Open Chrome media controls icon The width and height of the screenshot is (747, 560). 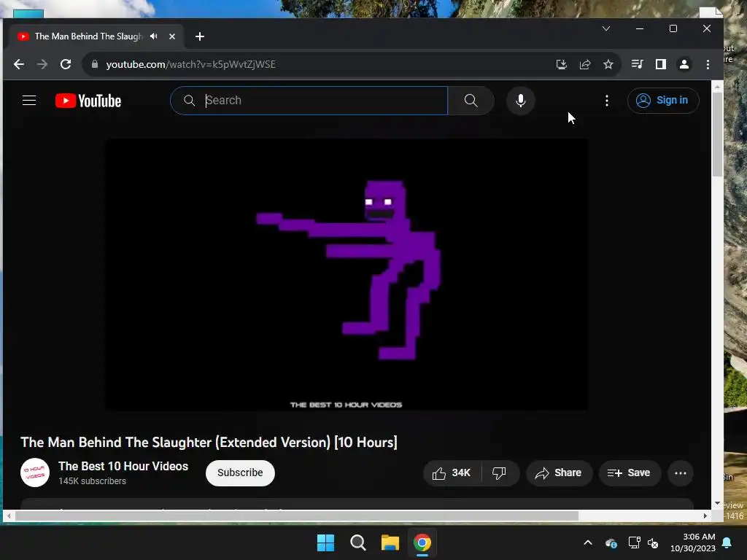637,64
